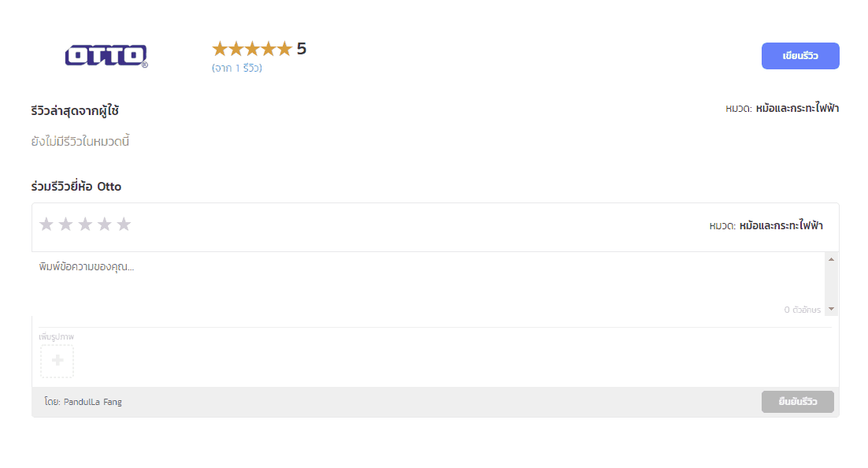Open the review form category หม้อและกระทะไฟฟ้า selector
Viewport: 868px width, 468px height.
[x=781, y=225]
